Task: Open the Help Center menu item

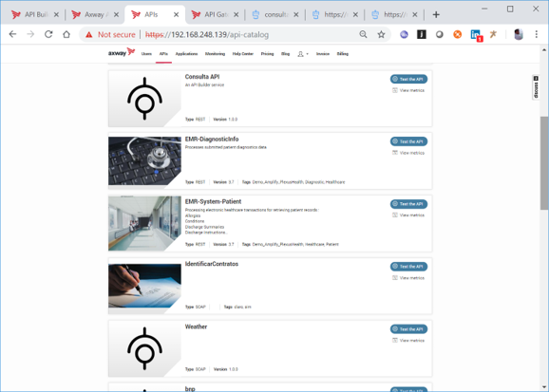Action: (242, 54)
